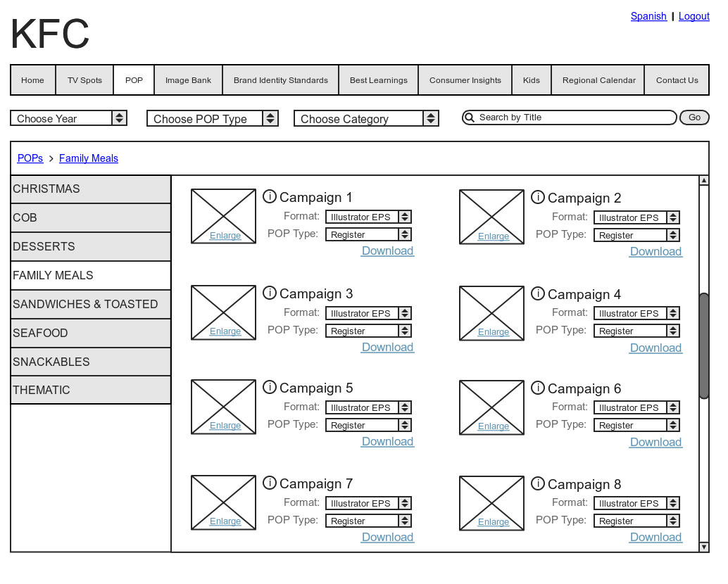Select THEMATIC in sidebar
This screenshot has width=728, height=584.
(91, 390)
